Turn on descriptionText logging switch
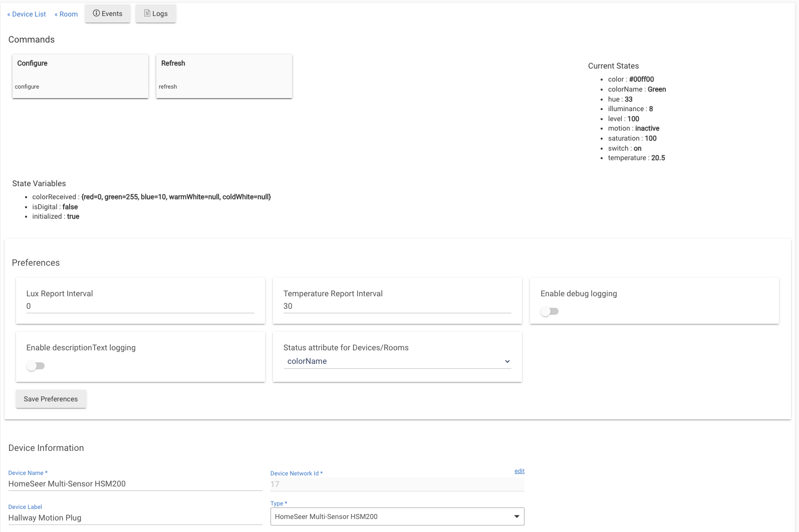 (x=36, y=366)
